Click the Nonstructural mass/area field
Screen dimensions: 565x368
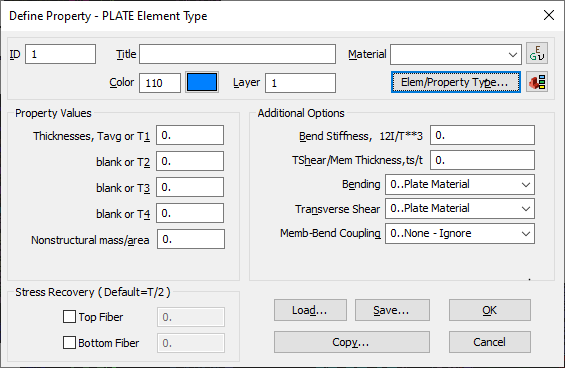click(x=191, y=239)
